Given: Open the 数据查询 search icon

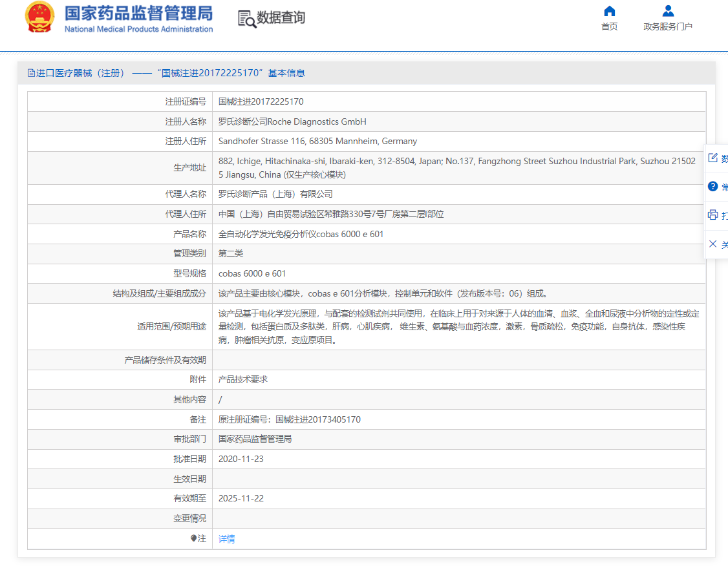Looking at the screenshot, I should 247,19.
